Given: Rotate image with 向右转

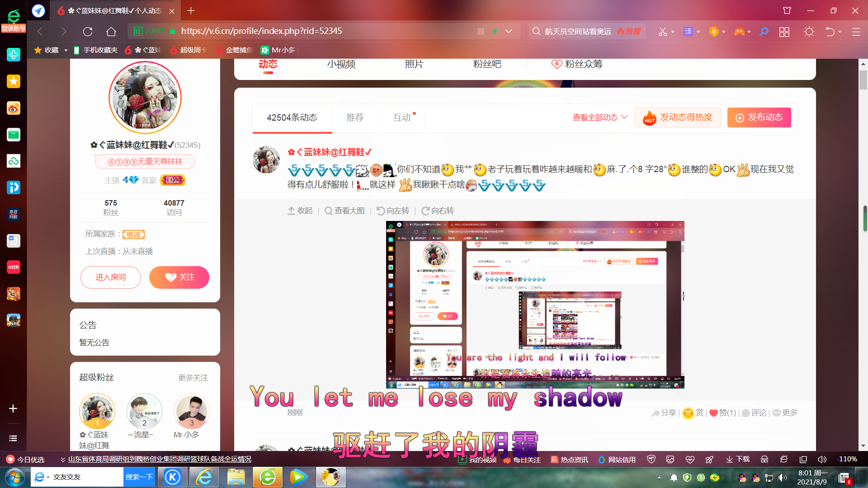Looking at the screenshot, I should tap(438, 211).
